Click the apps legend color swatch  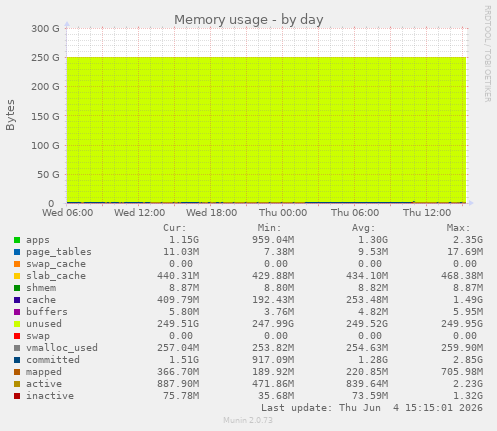point(17,240)
